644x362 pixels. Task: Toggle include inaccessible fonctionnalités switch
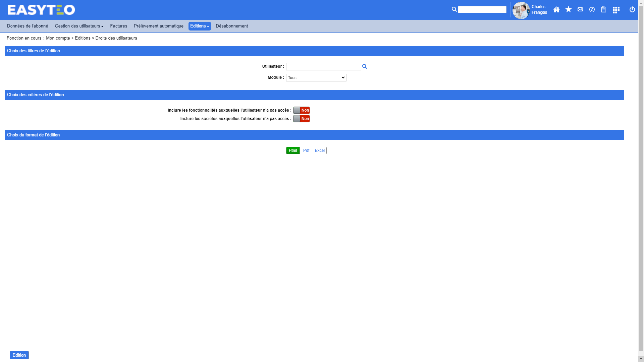[x=301, y=110]
